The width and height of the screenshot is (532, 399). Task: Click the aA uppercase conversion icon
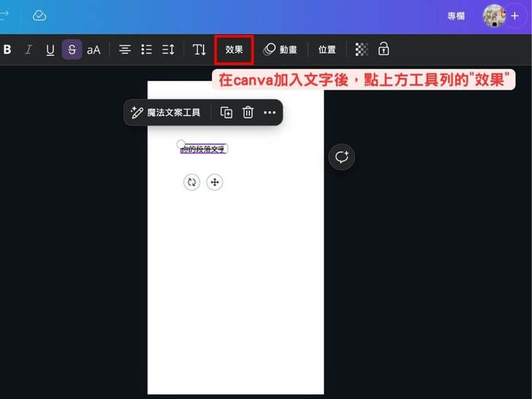(94, 50)
